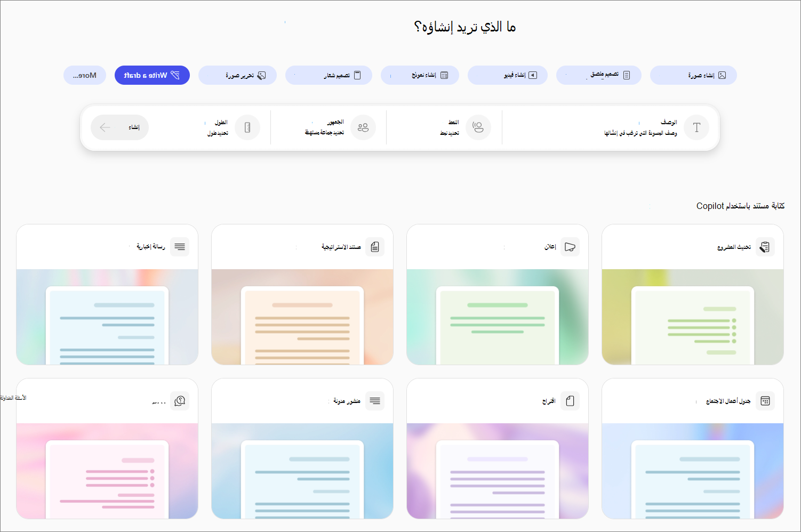The width and height of the screenshot is (801, 532).
Task: Click the T icon beside الوصف
Action: pyautogui.click(x=696, y=127)
